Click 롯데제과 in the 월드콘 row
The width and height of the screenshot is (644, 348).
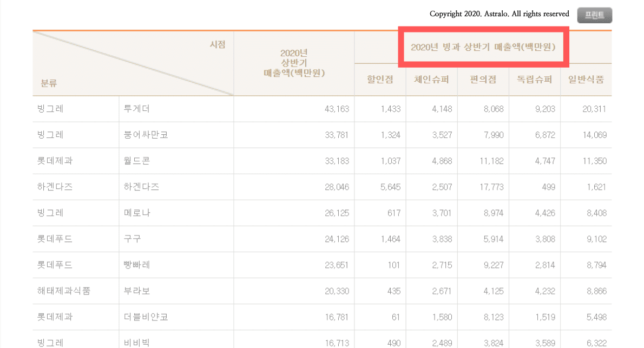point(55,161)
